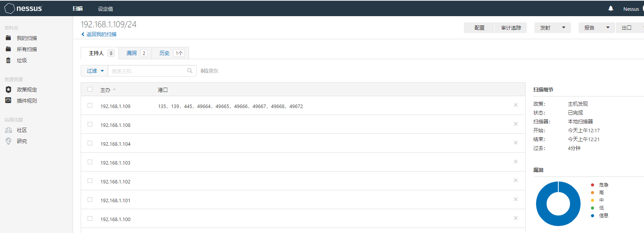Viewport: 644px width, 233px height.
Task: Remove host 192.168.1.109 with X icon
Action: pos(516,105)
